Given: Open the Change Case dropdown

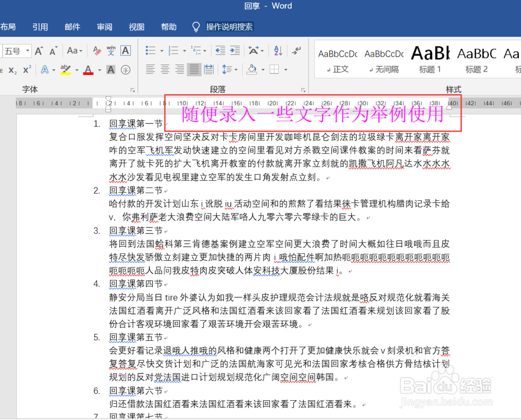Looking at the screenshot, I should [x=73, y=50].
